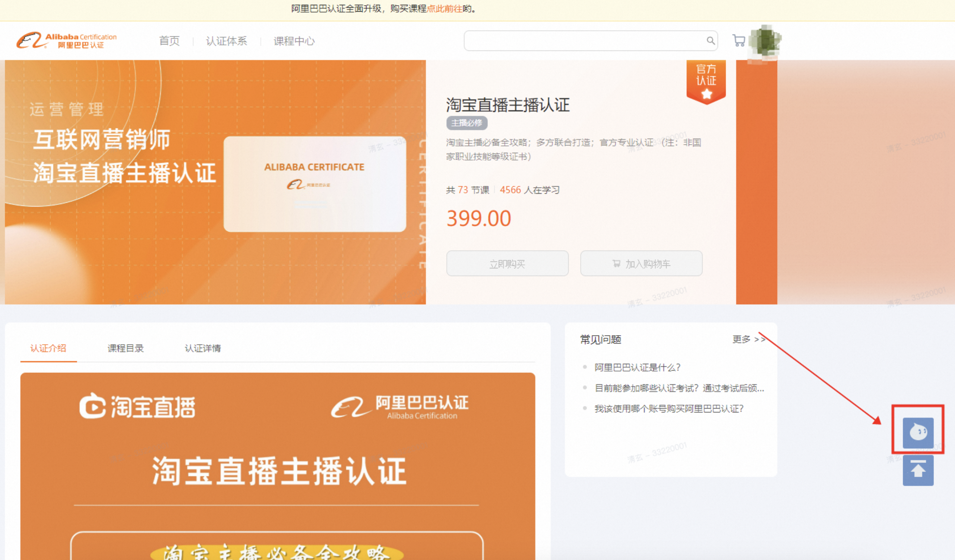955x560 pixels.
Task: Follow the 点此前往 link in banner
Action: pyautogui.click(x=444, y=9)
